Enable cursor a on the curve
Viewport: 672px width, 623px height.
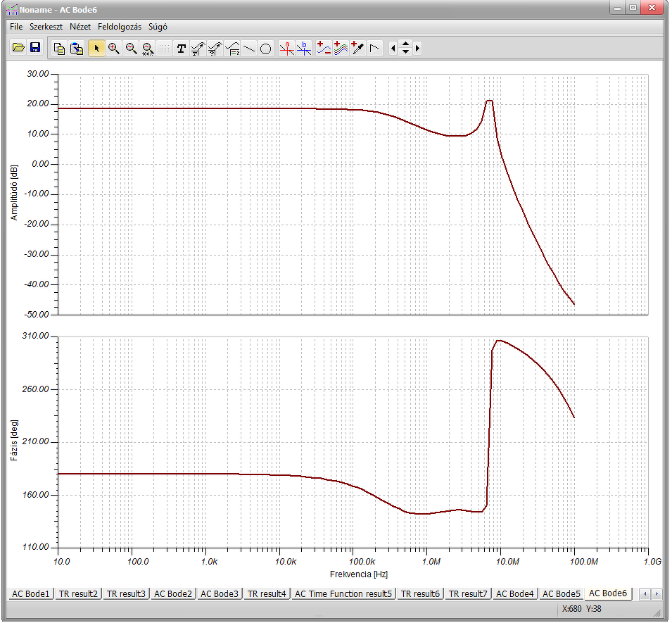[286, 49]
